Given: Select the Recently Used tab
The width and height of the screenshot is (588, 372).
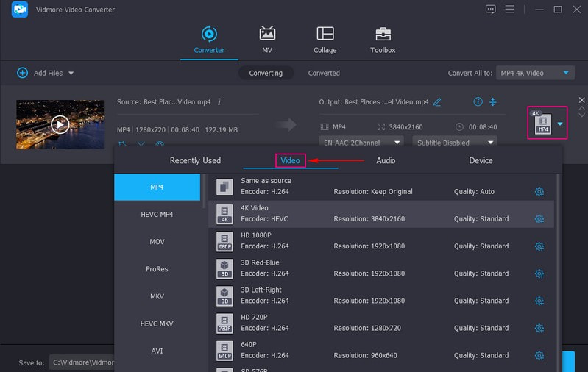Looking at the screenshot, I should coord(195,160).
